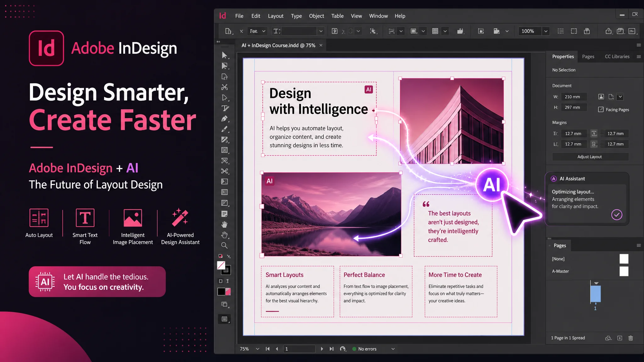
Task: Select the Selection tool arrow
Action: 224,55
